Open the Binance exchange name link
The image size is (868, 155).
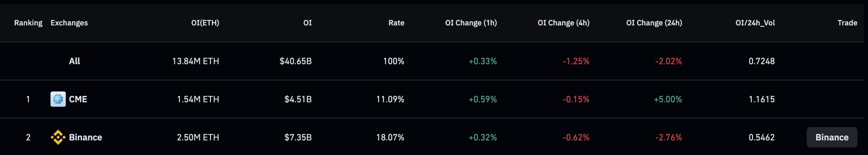pyautogui.click(x=85, y=137)
